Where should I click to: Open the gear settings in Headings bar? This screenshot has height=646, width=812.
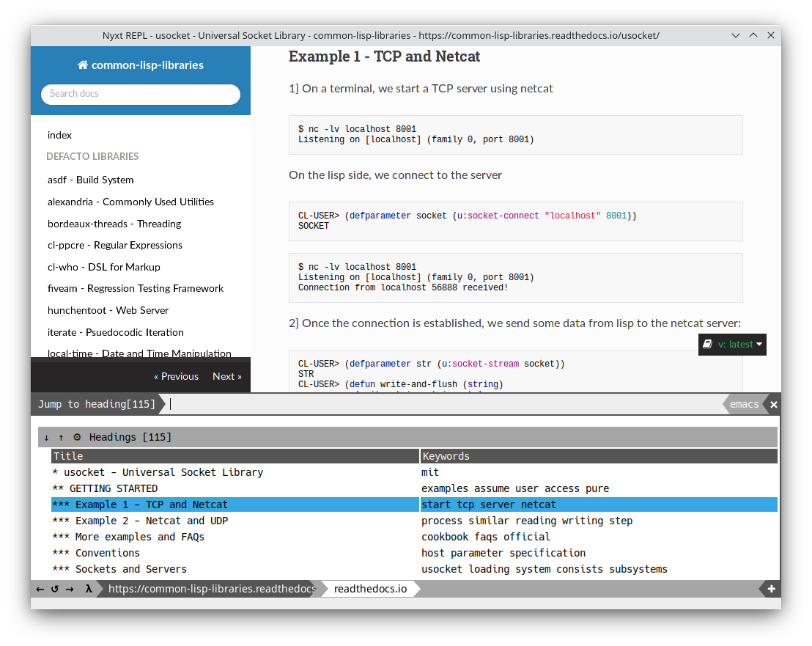tap(77, 437)
